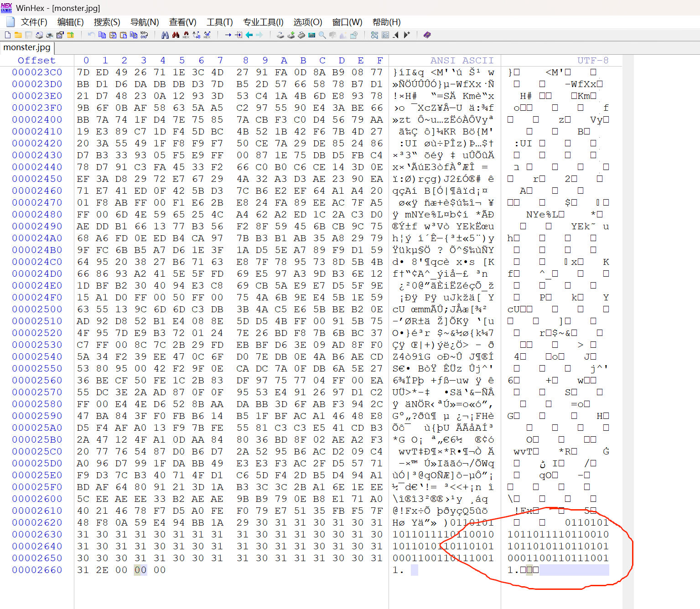Switch to the monster.jpg tab

click(x=27, y=47)
